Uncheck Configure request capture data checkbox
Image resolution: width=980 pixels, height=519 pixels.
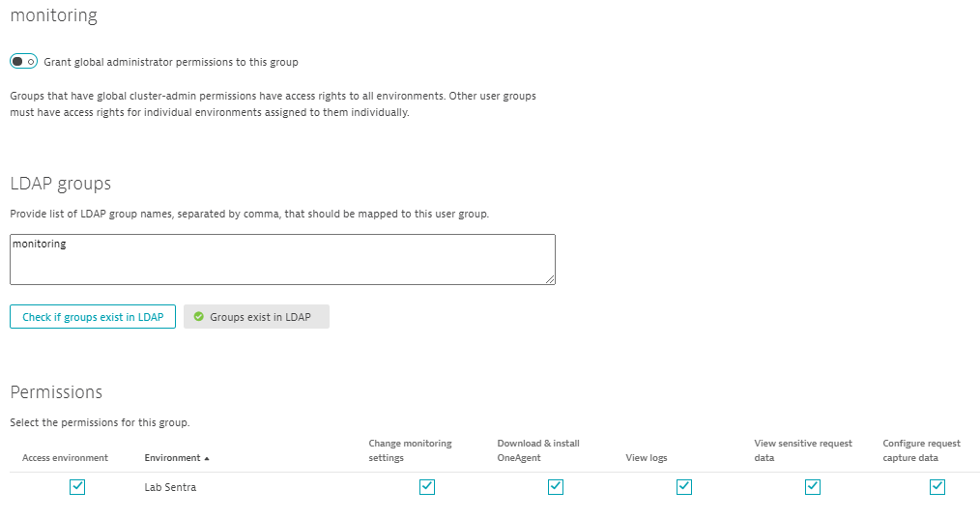(937, 487)
